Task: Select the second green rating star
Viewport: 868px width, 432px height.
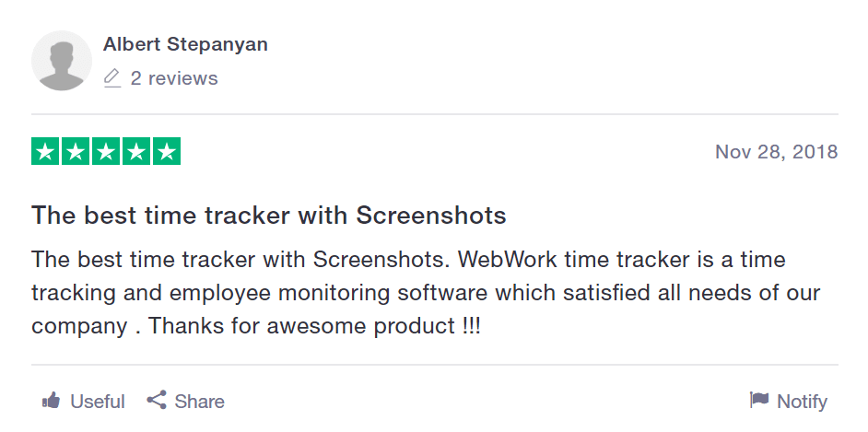Action: pos(76,151)
